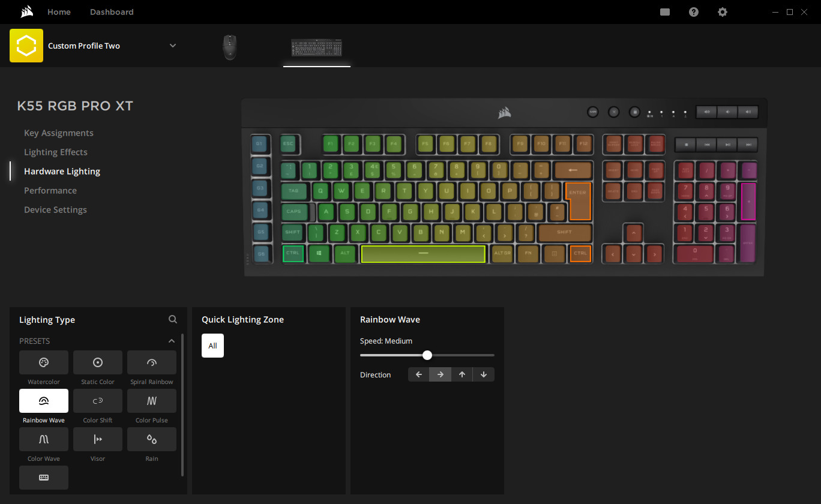Select the Static Color preset
Viewport: 821px width, 504px height.
point(98,362)
